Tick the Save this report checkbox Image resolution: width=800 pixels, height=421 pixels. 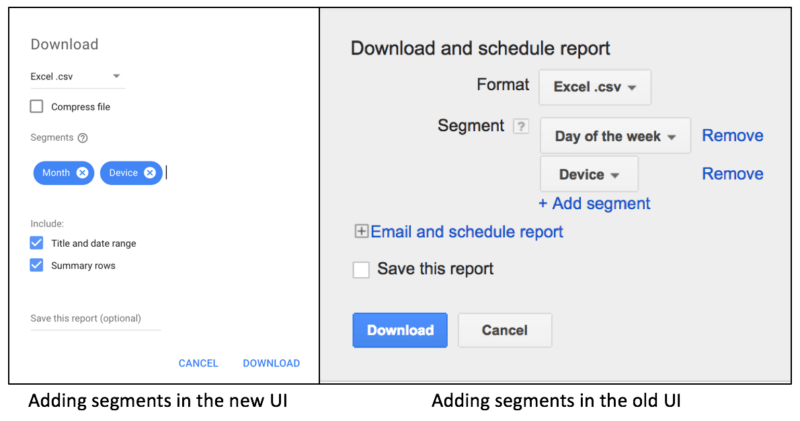(x=361, y=269)
